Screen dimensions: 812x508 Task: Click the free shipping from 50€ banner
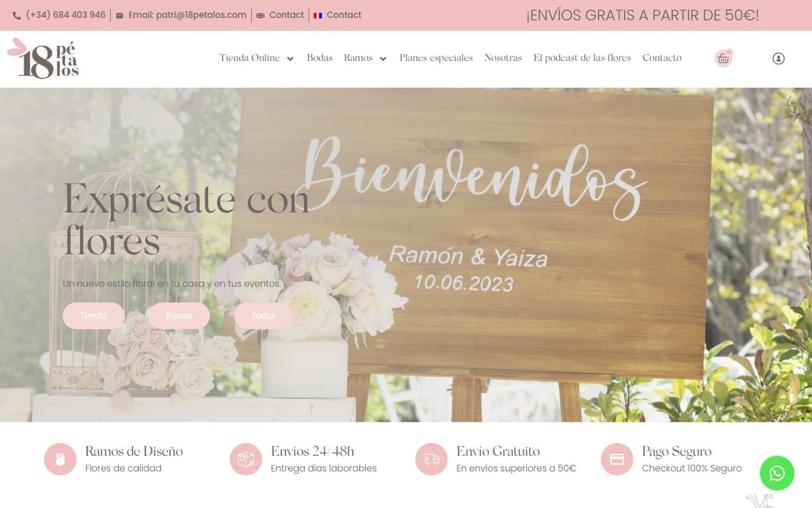pos(642,15)
